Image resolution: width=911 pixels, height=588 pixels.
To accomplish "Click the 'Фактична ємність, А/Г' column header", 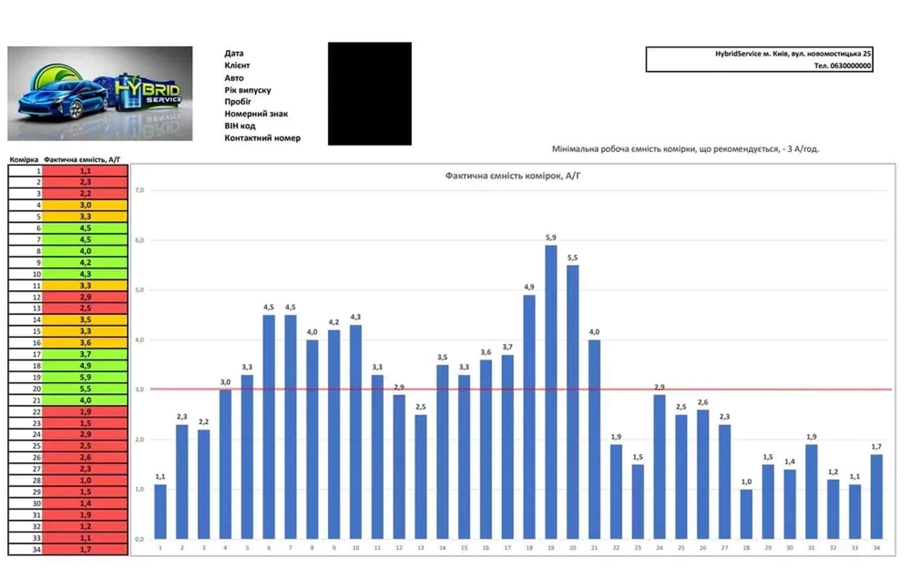I will point(82,160).
